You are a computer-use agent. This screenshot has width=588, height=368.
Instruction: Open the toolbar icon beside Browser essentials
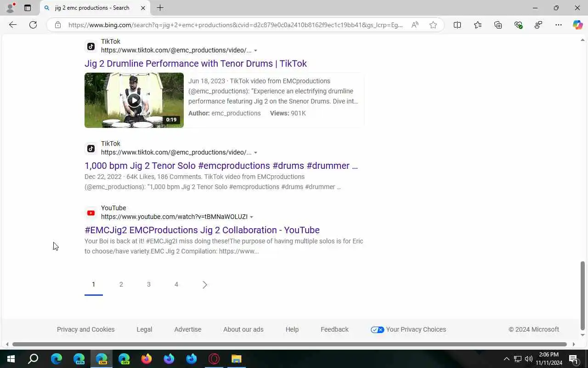[x=538, y=25]
